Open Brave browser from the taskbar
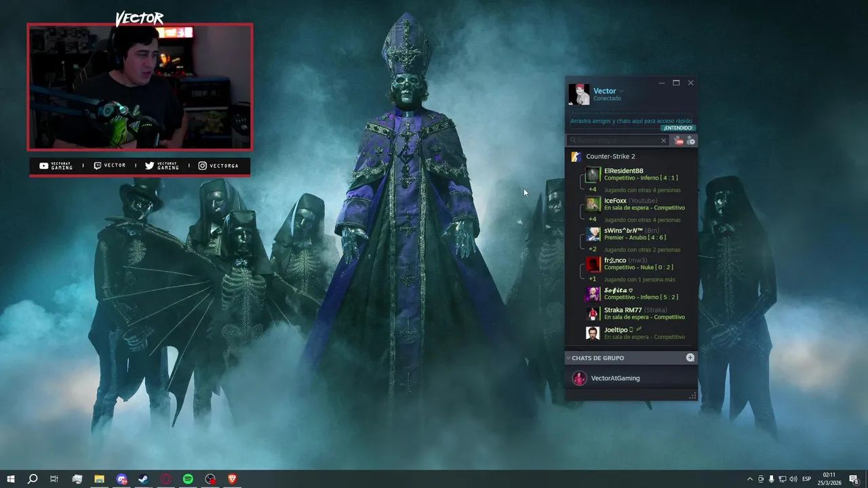This screenshot has width=868, height=488. pyautogui.click(x=233, y=479)
